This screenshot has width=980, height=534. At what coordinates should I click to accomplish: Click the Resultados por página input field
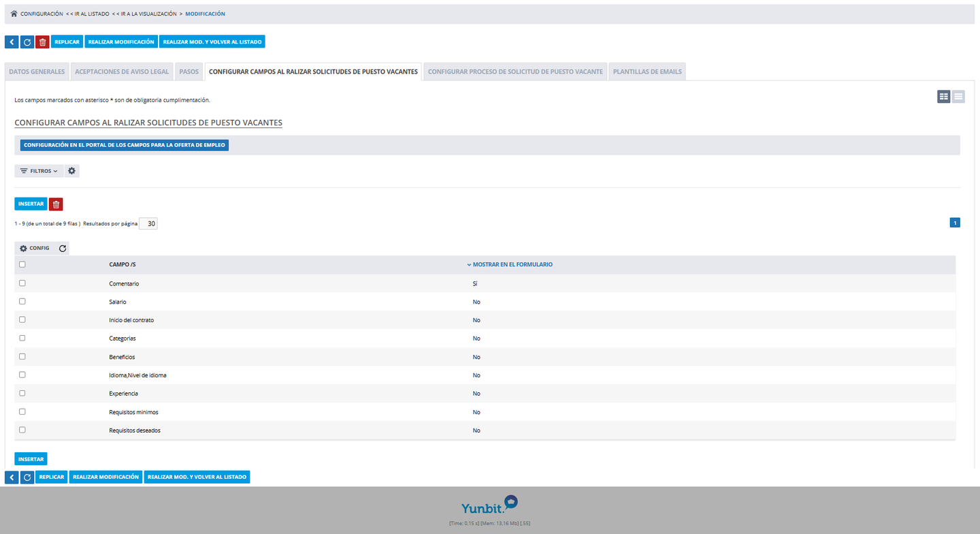[148, 223]
